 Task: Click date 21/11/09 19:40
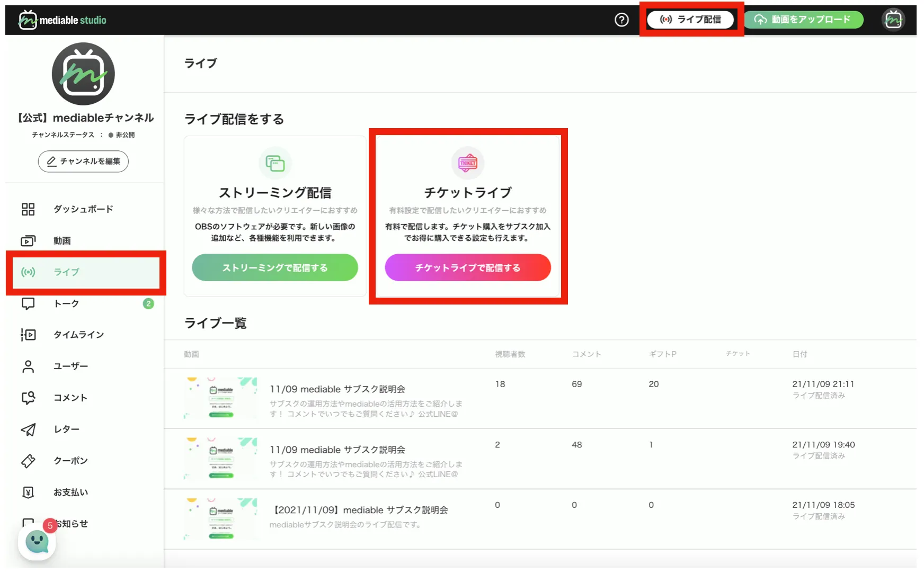(823, 445)
